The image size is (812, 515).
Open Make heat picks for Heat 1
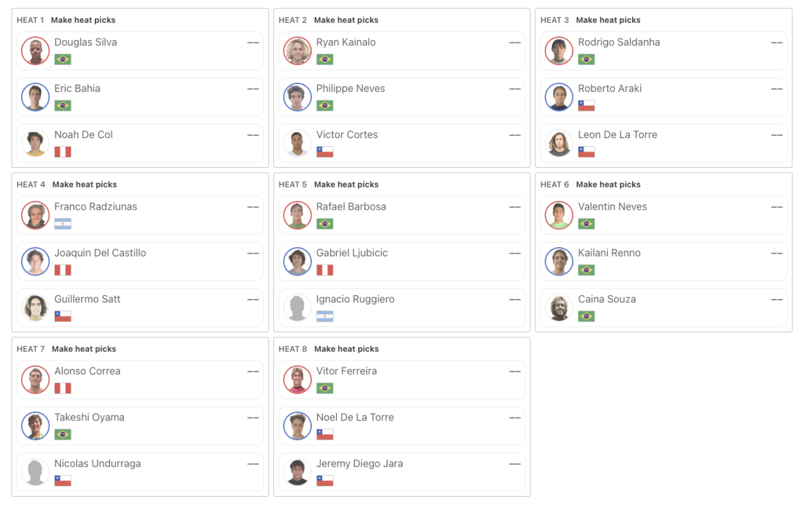[83, 20]
